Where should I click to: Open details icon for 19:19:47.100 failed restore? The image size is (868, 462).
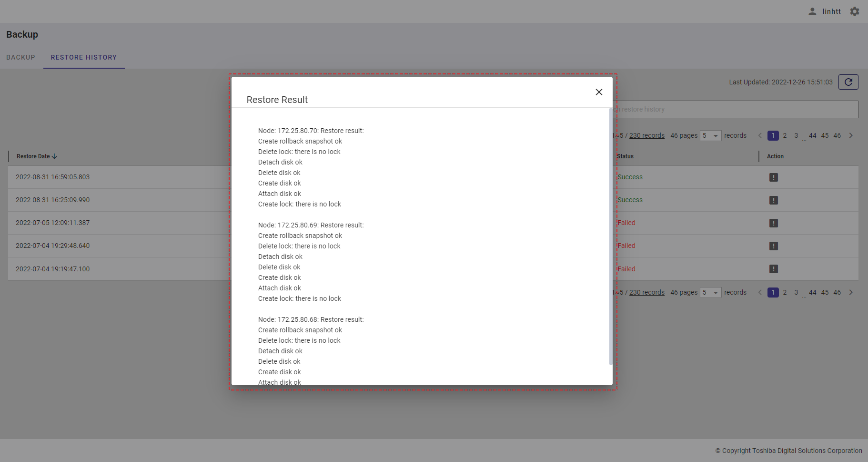point(773,269)
